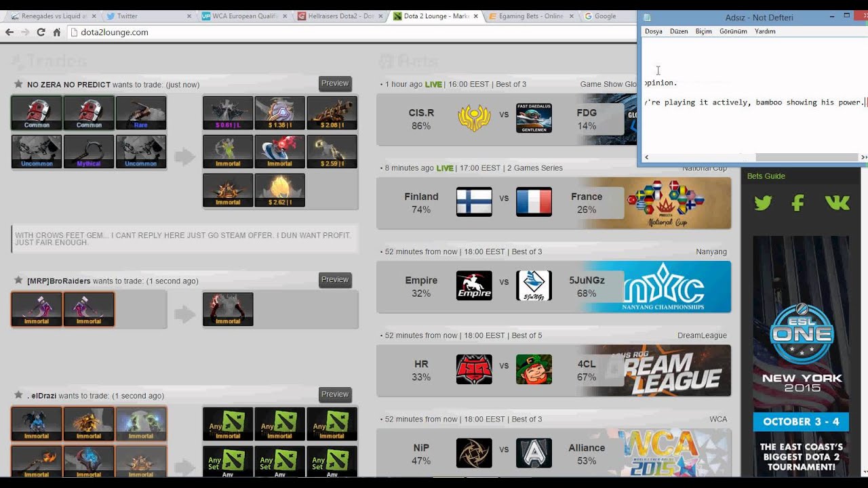The width and height of the screenshot is (868, 488).
Task: Click the 5JuNGz team logo
Action: click(534, 286)
